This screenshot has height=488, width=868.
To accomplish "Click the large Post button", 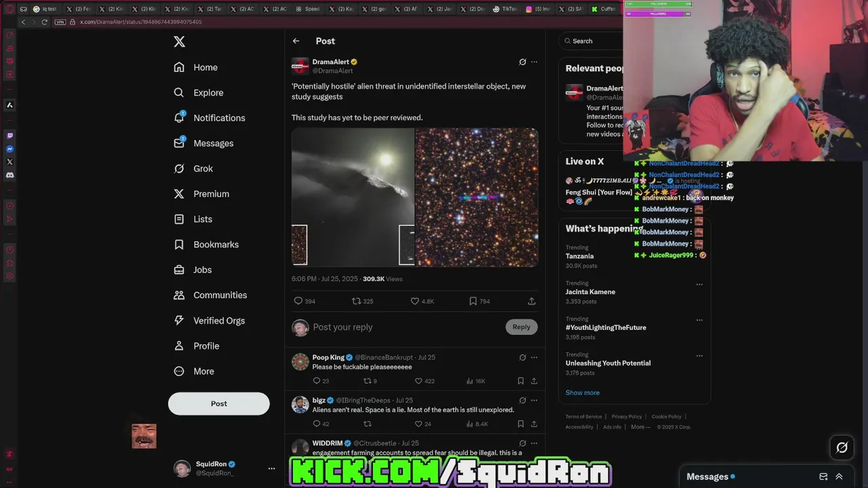I will [218, 403].
